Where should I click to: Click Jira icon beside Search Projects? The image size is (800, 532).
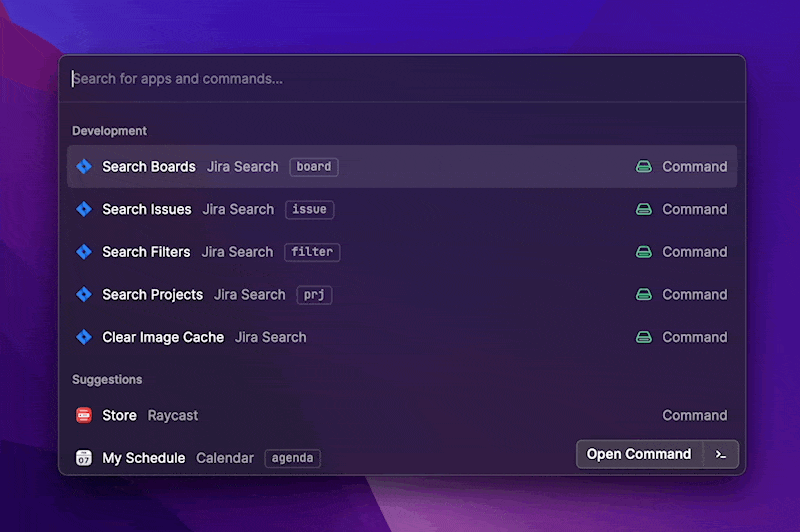tap(84, 294)
